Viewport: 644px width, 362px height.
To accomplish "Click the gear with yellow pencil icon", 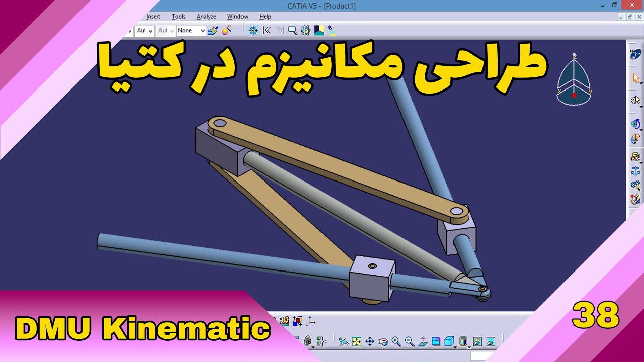I will tap(635, 185).
